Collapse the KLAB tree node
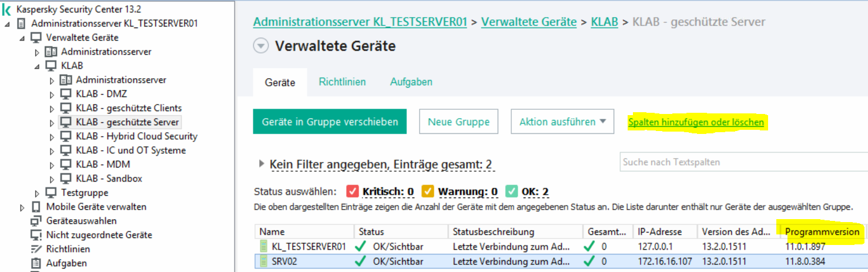 pyautogui.click(x=37, y=66)
